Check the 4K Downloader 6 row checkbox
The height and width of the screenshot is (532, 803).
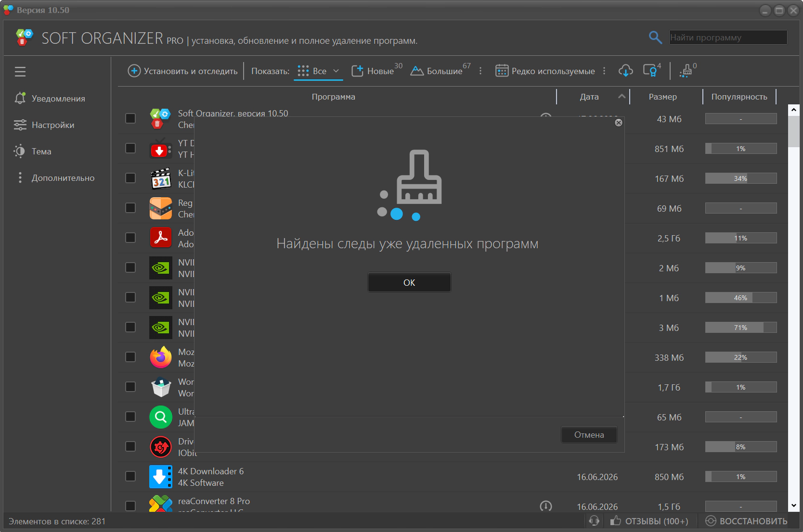[x=130, y=476]
